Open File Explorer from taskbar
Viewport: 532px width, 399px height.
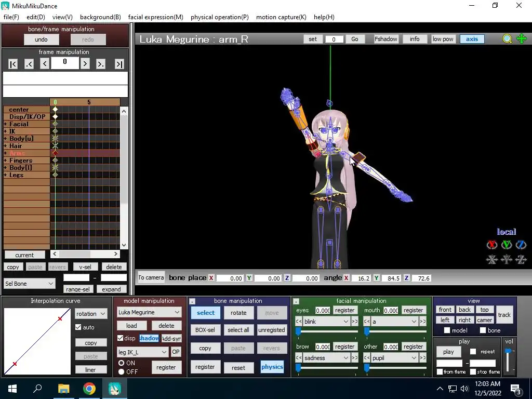63,389
